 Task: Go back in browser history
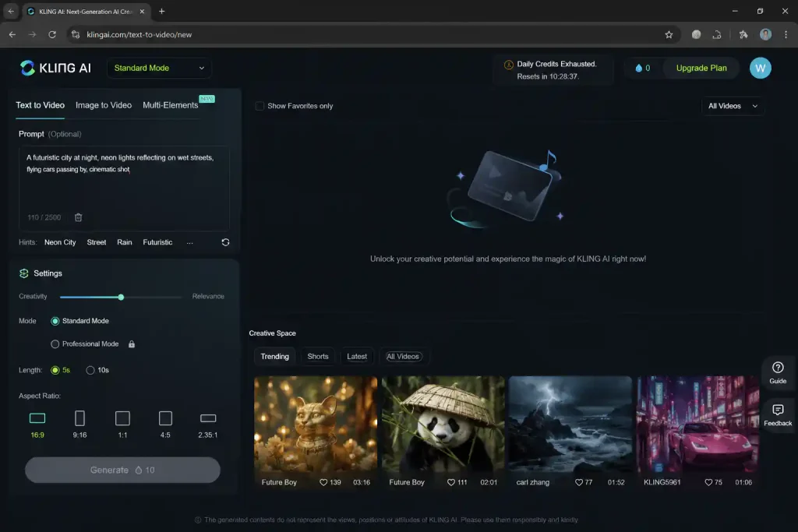click(x=12, y=34)
